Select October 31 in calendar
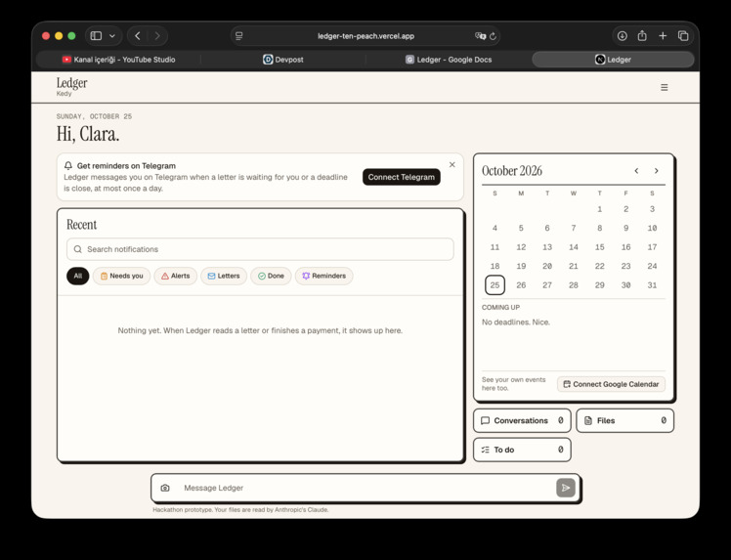Image resolution: width=731 pixels, height=560 pixels. click(652, 285)
